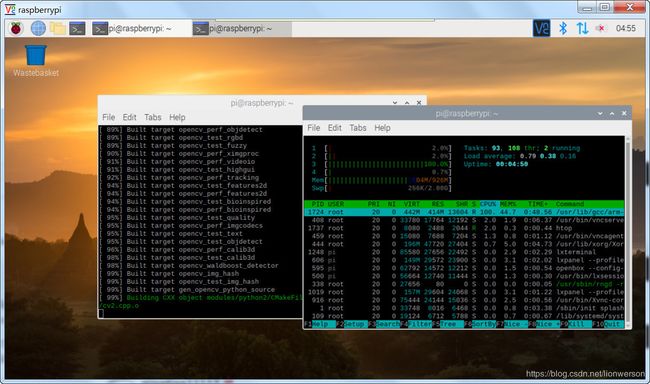650x384 pixels.
Task: Open Help menu in build terminal window
Action: click(x=177, y=117)
